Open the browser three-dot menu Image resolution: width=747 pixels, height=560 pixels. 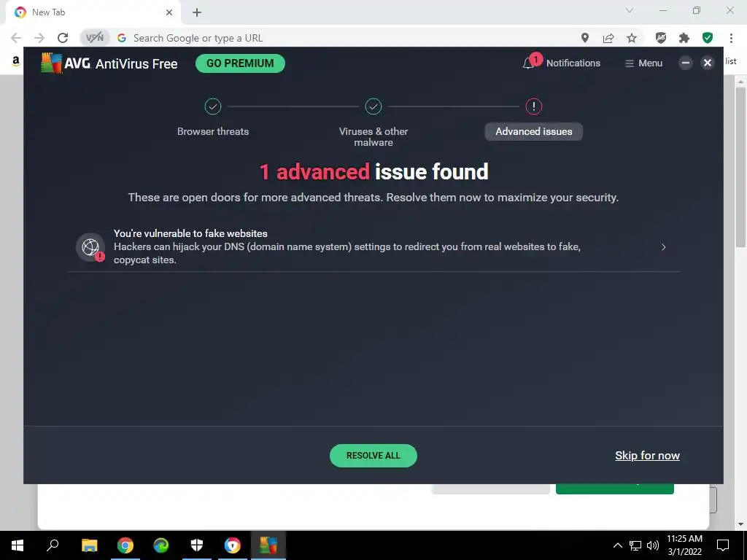point(731,38)
